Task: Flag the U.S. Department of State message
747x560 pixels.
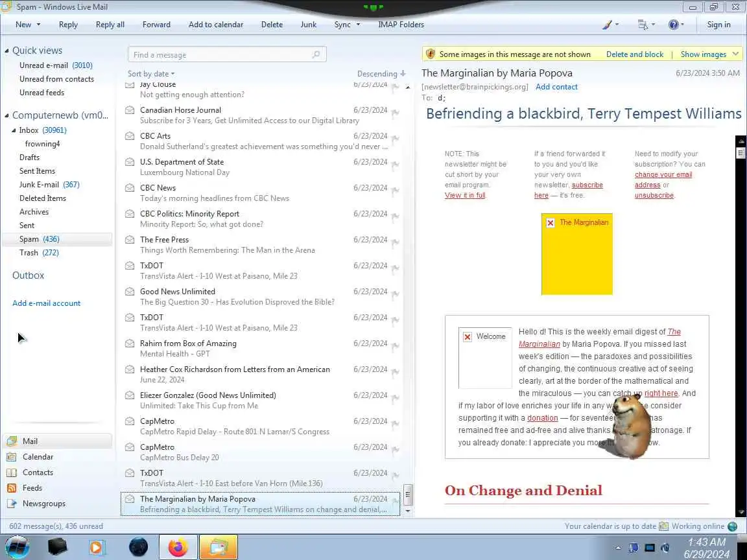Action: pos(395,165)
